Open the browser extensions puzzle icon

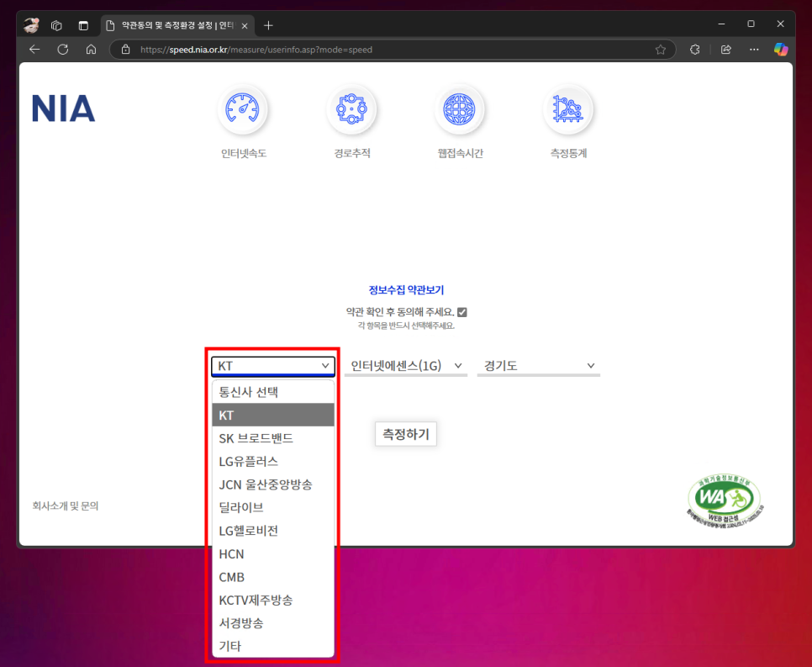pyautogui.click(x=695, y=50)
